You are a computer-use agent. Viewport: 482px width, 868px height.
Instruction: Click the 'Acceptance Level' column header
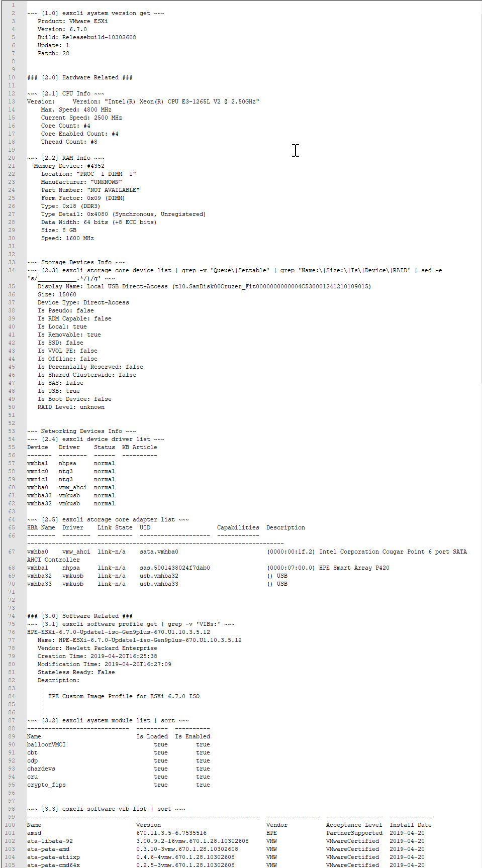click(x=354, y=825)
